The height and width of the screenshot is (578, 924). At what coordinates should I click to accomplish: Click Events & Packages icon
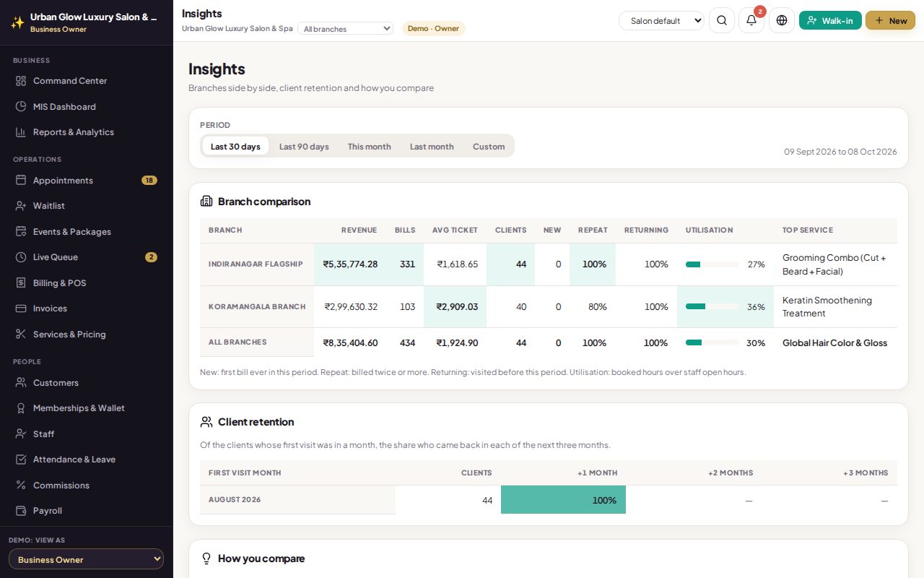21,231
